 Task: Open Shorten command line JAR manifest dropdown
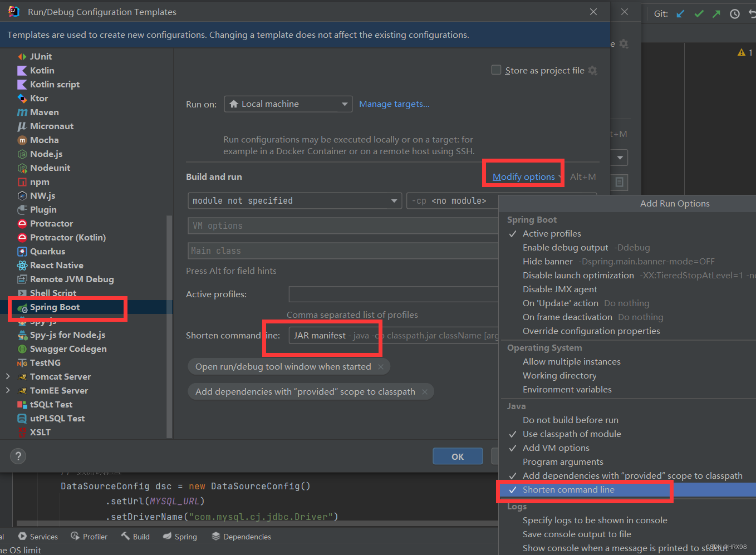394,336
